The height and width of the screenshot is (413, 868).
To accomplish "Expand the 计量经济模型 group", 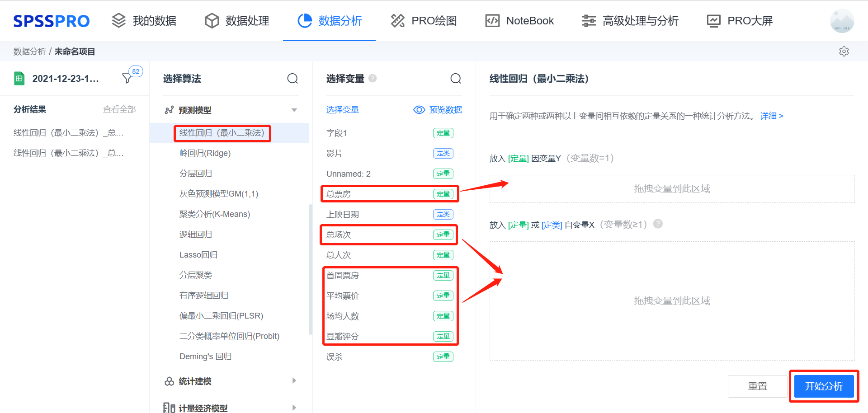I will pos(294,408).
